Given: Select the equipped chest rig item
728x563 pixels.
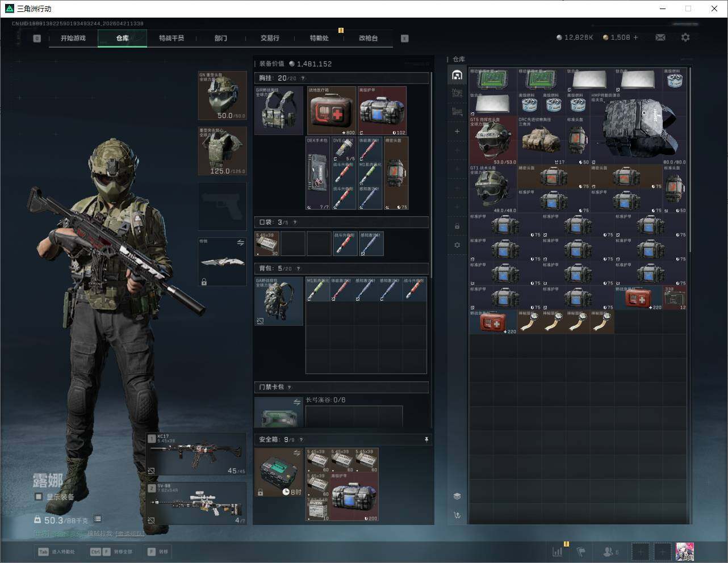Looking at the screenshot, I should pyautogui.click(x=279, y=110).
